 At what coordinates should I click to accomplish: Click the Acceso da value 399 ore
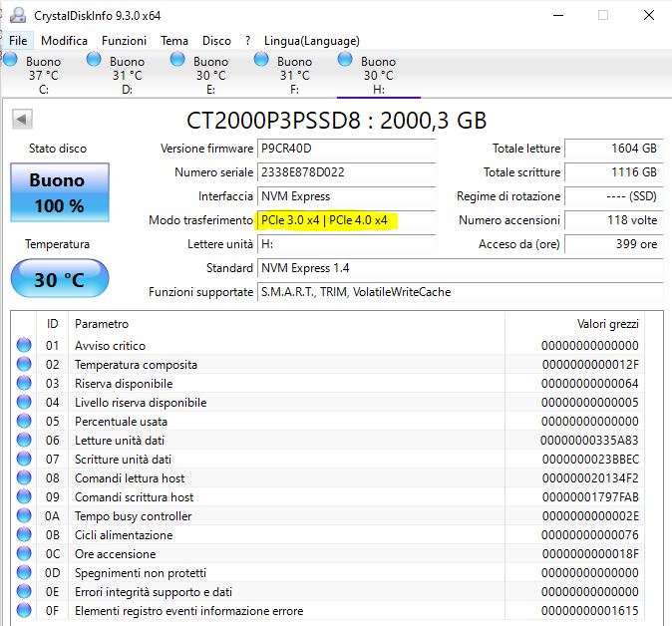tap(614, 244)
